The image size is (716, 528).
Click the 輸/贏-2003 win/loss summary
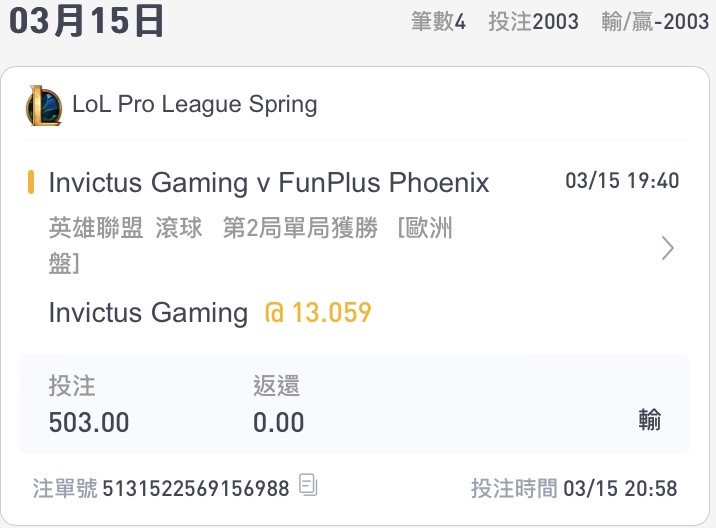click(x=655, y=21)
